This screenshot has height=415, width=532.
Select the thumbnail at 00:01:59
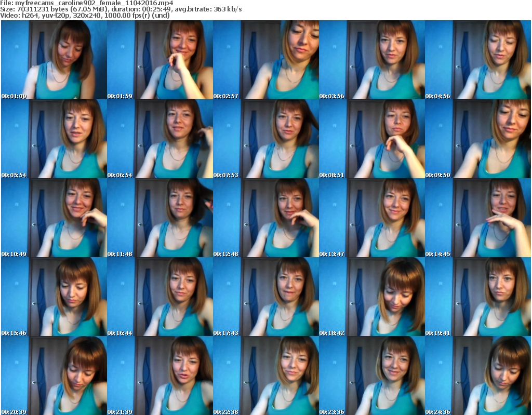[160, 60]
